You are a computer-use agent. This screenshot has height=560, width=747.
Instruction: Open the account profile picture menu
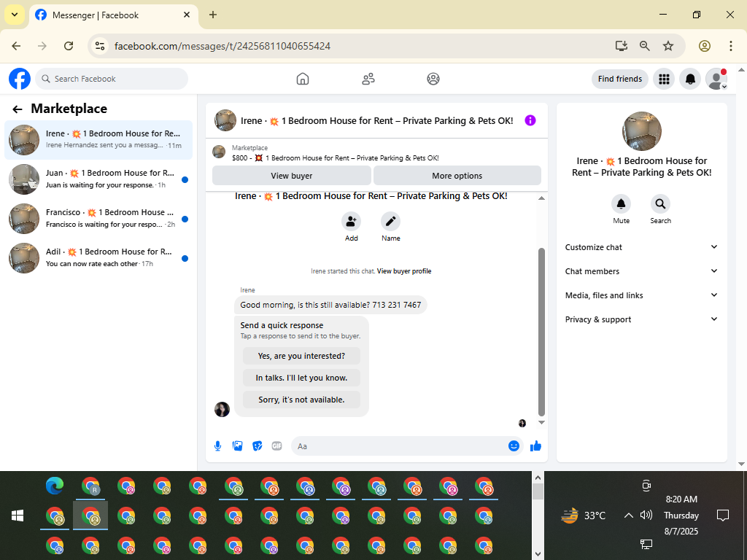click(x=716, y=79)
